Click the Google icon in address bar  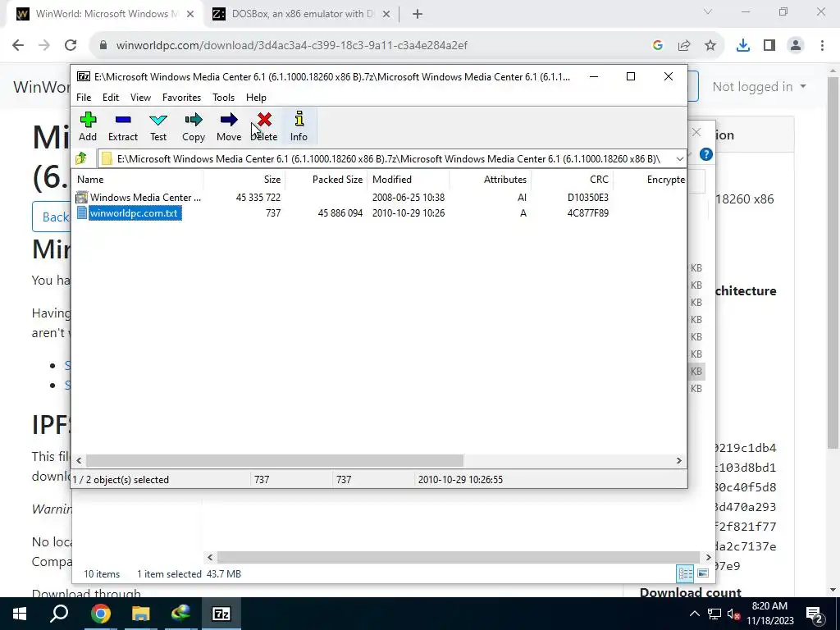[658, 46]
